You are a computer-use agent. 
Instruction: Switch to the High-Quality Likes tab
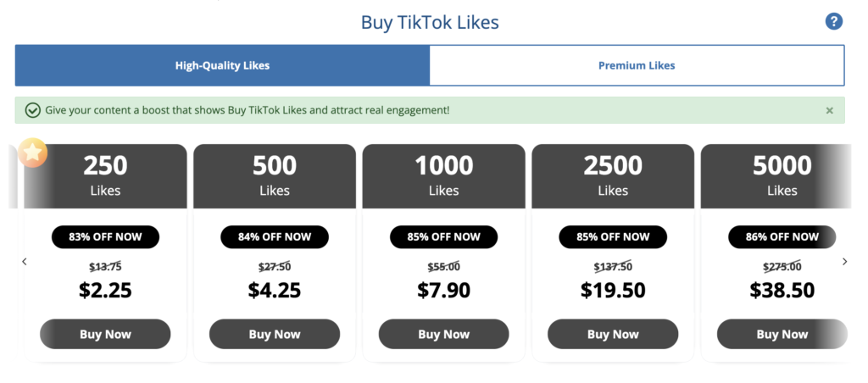(x=222, y=65)
